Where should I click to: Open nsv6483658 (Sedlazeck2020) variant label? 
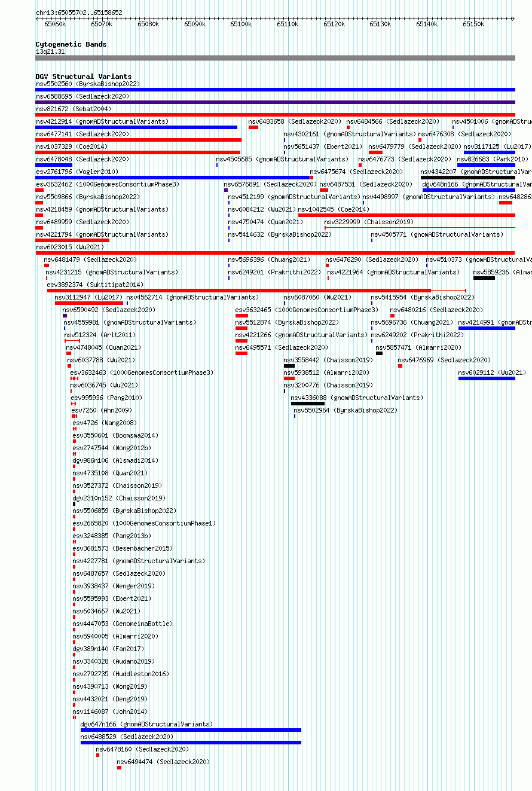click(x=295, y=121)
